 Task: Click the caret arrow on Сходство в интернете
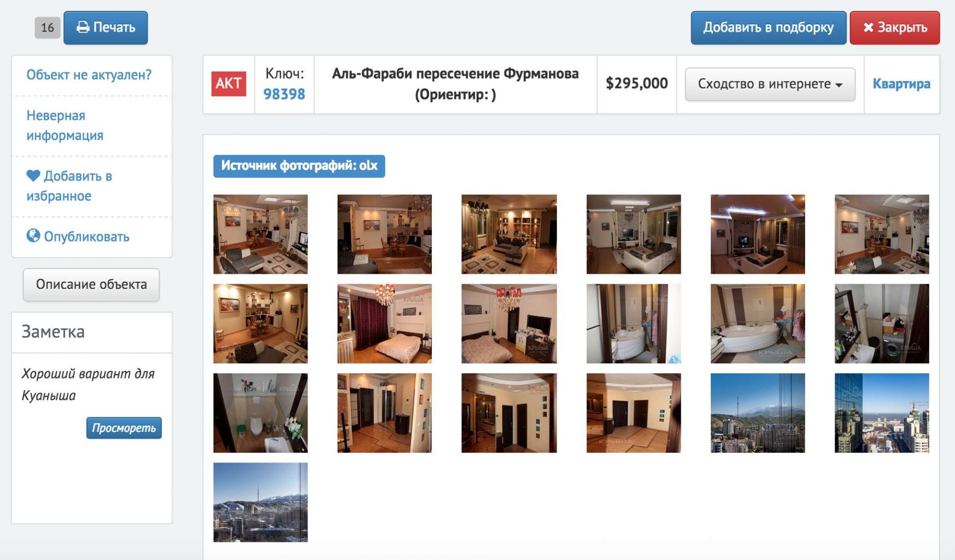(x=839, y=85)
